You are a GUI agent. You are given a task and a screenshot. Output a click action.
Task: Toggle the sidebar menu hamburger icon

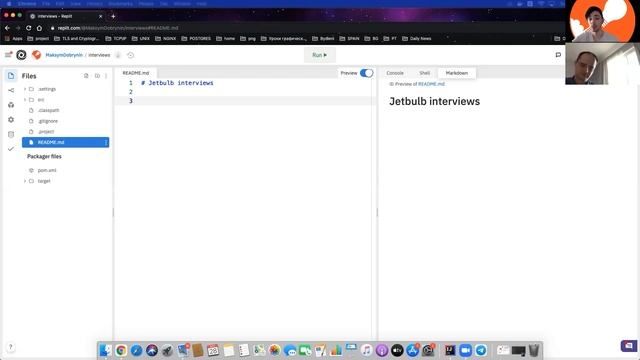pos(8,55)
